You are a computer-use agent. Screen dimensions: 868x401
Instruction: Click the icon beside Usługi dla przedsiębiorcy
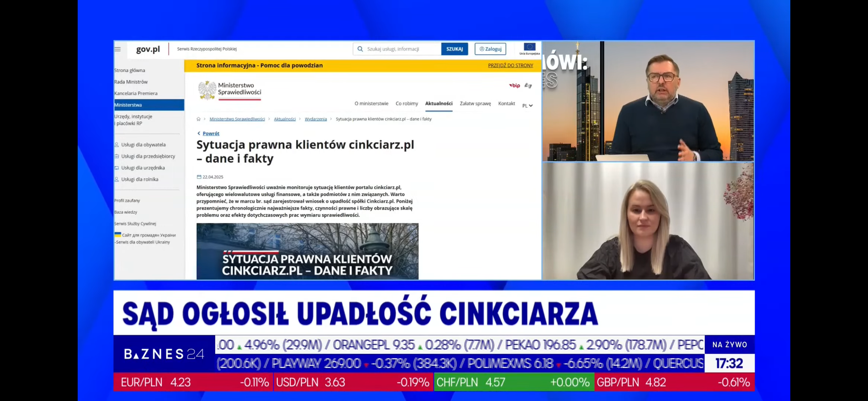[117, 156]
